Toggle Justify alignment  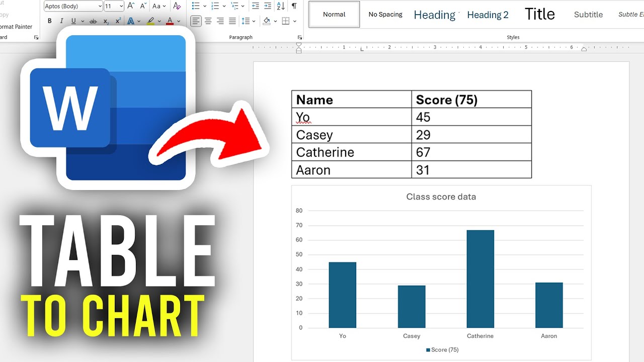point(232,21)
